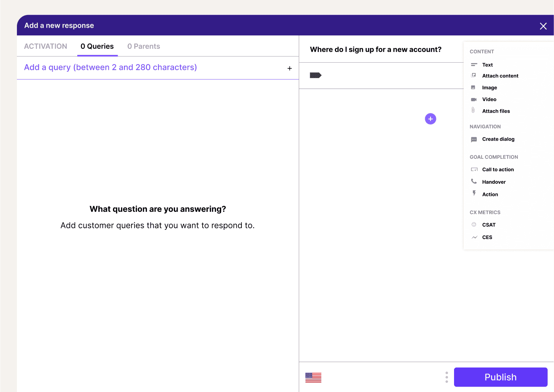
Task: Click the purple plus add-block button
Action: pyautogui.click(x=430, y=119)
